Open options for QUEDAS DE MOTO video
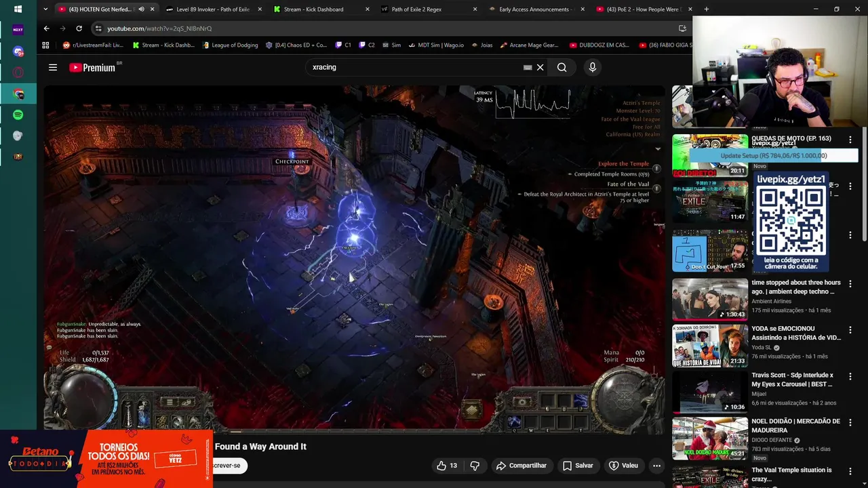 click(x=850, y=140)
